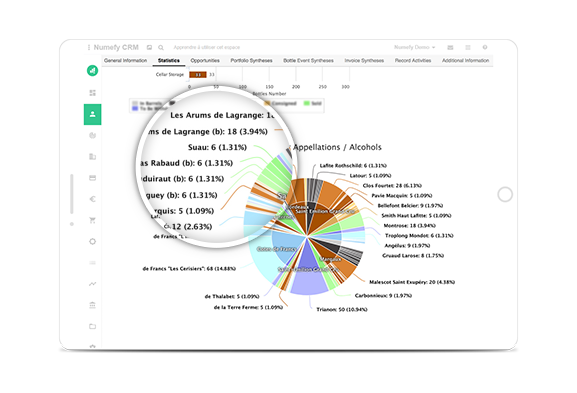The width and height of the screenshot is (577, 393).
Task: Click the Numefy CRM title
Action: click(x=116, y=47)
